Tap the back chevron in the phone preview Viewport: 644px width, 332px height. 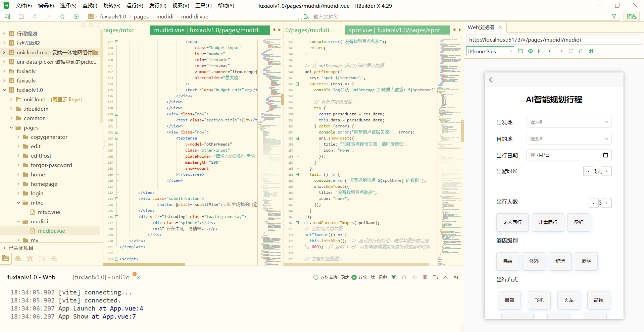[x=491, y=80]
